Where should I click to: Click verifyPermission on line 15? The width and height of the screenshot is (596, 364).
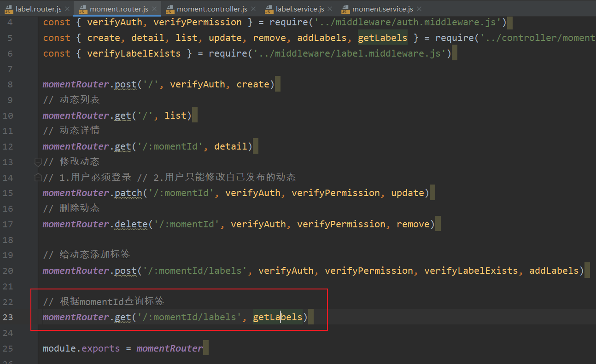pos(336,193)
